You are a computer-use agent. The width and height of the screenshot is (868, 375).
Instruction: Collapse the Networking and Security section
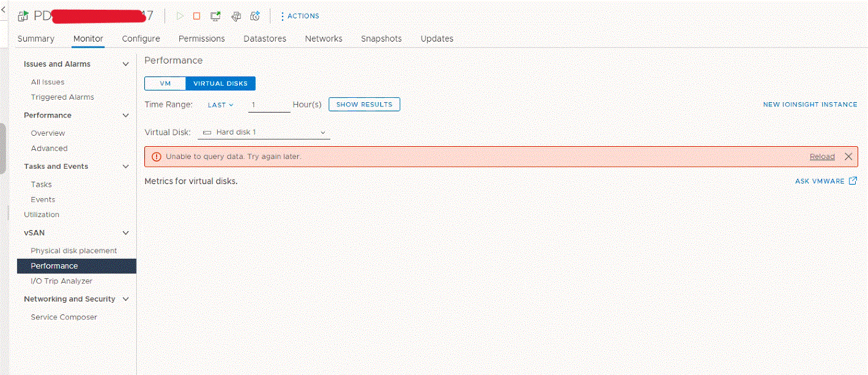pyautogui.click(x=126, y=299)
